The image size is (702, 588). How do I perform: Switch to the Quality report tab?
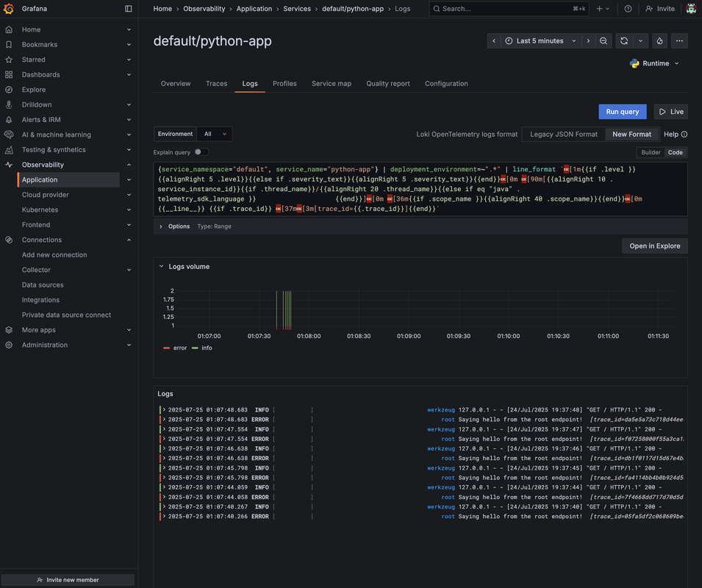point(387,84)
